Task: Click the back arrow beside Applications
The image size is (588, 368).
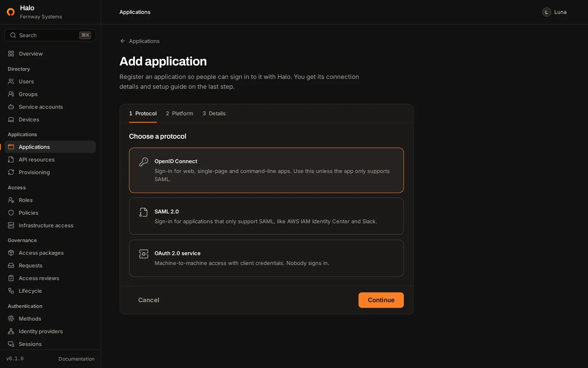Action: 122,41
